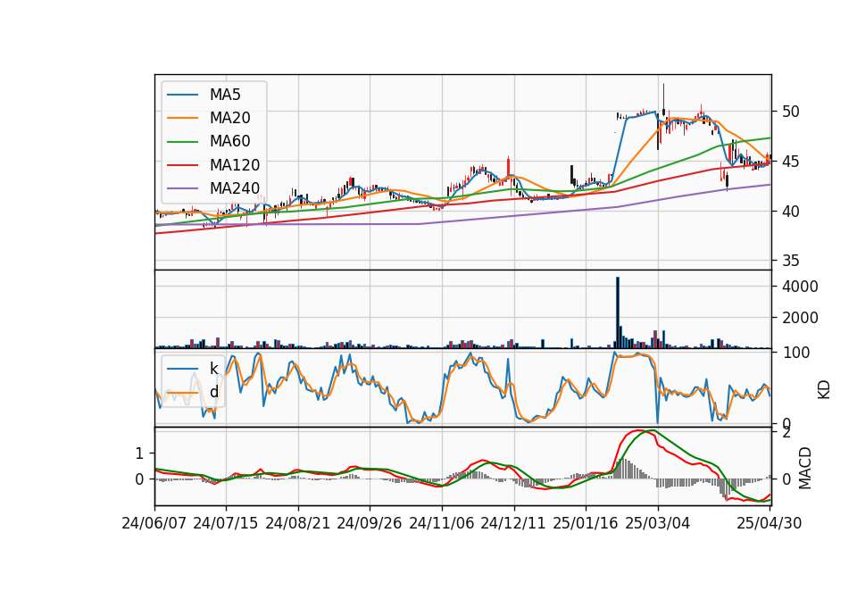
Task: Click the 25/04/30 date tick label
Action: click(770, 523)
